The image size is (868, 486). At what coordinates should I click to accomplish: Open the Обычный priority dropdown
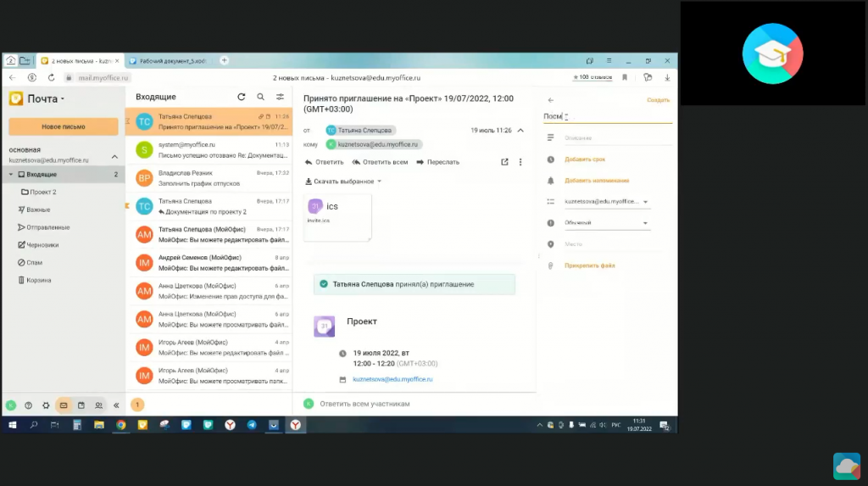pyautogui.click(x=606, y=223)
